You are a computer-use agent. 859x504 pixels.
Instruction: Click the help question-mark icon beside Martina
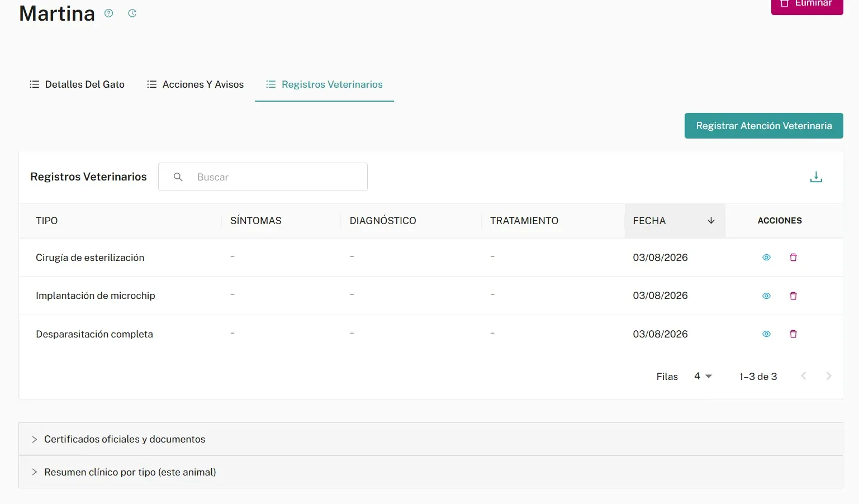click(x=109, y=13)
